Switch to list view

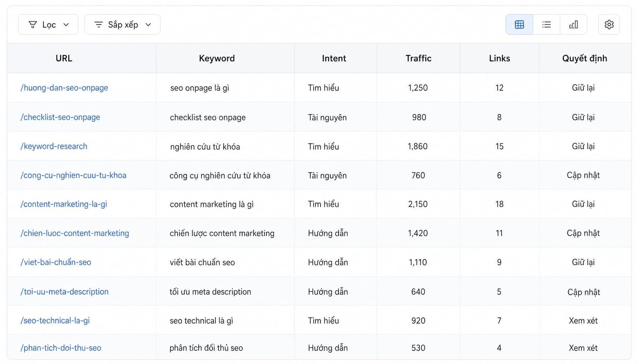(546, 25)
